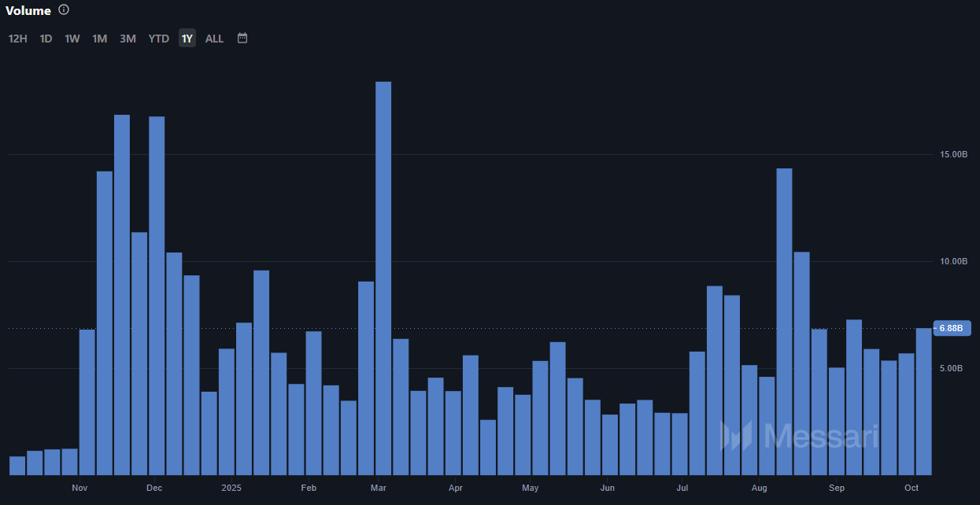Click the Volume info icon
The height and width of the screenshot is (505, 980).
[64, 10]
